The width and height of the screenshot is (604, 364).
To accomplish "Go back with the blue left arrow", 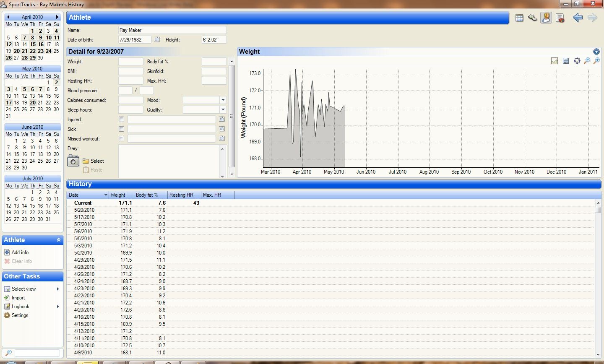I will point(578,18).
